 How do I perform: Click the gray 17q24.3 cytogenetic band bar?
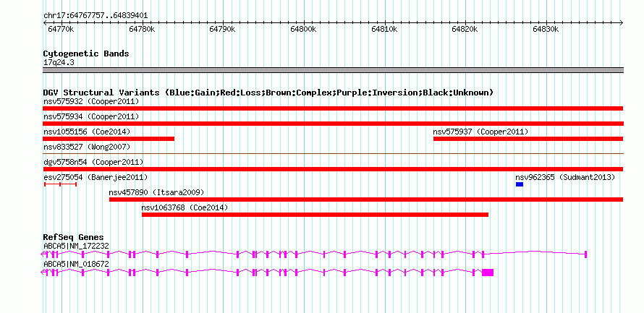[333, 70]
